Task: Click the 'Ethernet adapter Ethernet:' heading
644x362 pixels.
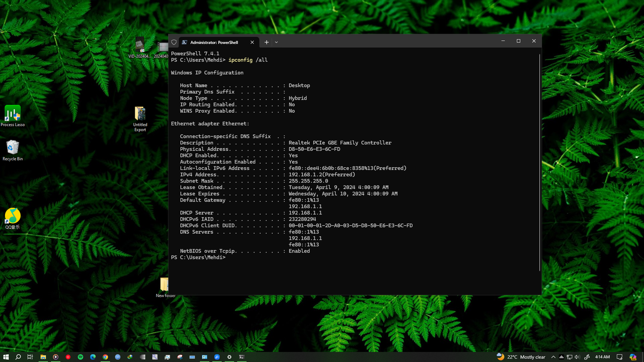Action: (210, 124)
